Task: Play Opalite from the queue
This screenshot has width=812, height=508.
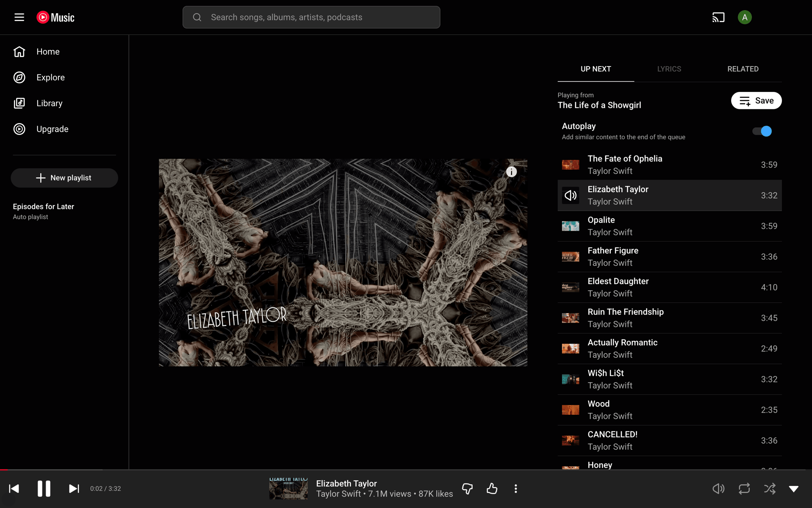Action: click(669, 226)
